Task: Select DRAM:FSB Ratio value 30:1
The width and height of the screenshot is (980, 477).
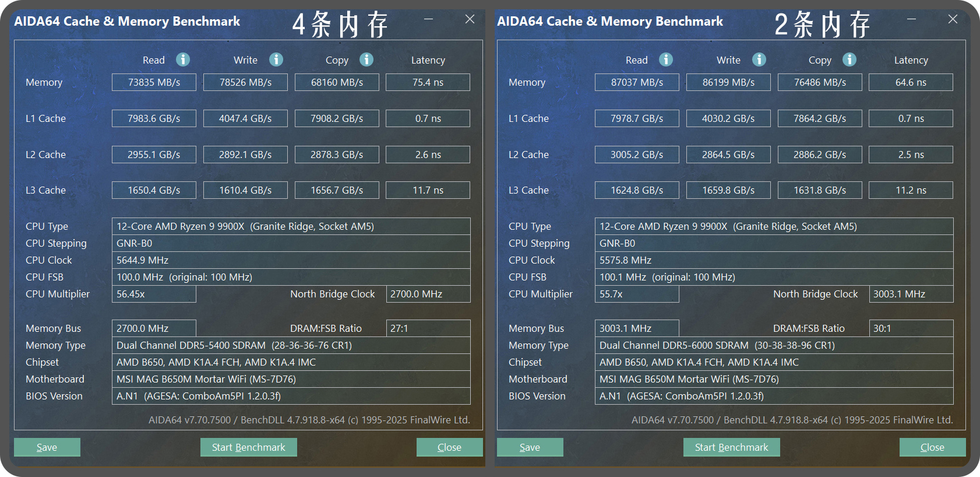Action: 911,328
